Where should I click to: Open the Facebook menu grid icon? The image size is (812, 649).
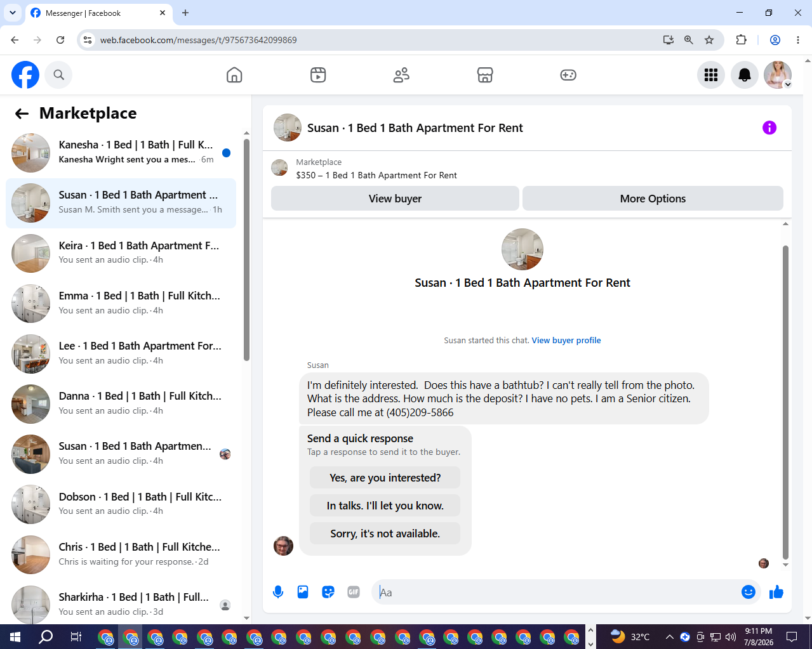pyautogui.click(x=711, y=75)
